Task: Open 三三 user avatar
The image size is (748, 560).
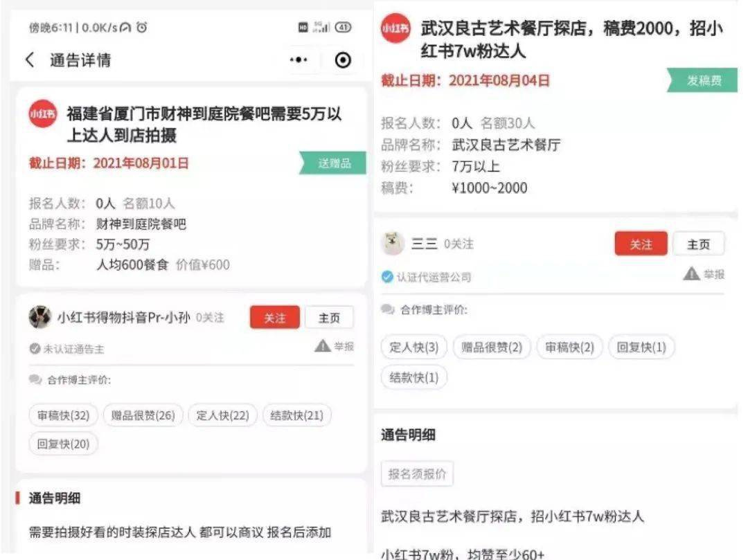Action: pyautogui.click(x=393, y=244)
